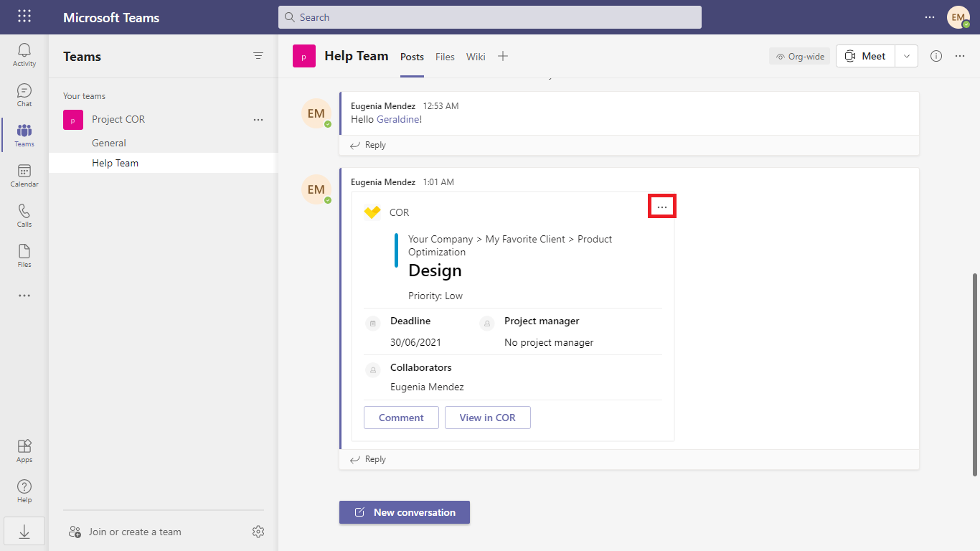Open the Activity feed
This screenshot has width=980, height=551.
[24, 55]
